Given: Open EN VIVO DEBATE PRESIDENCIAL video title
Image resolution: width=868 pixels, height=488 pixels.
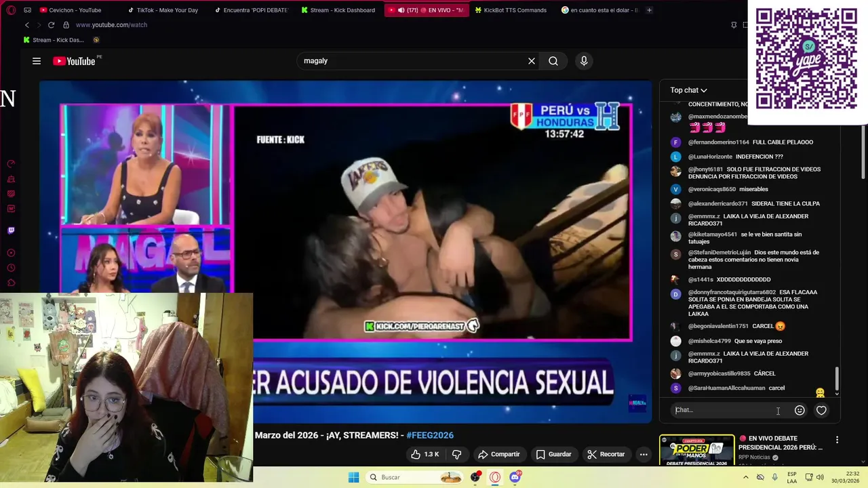Looking at the screenshot, I should pos(781,443).
